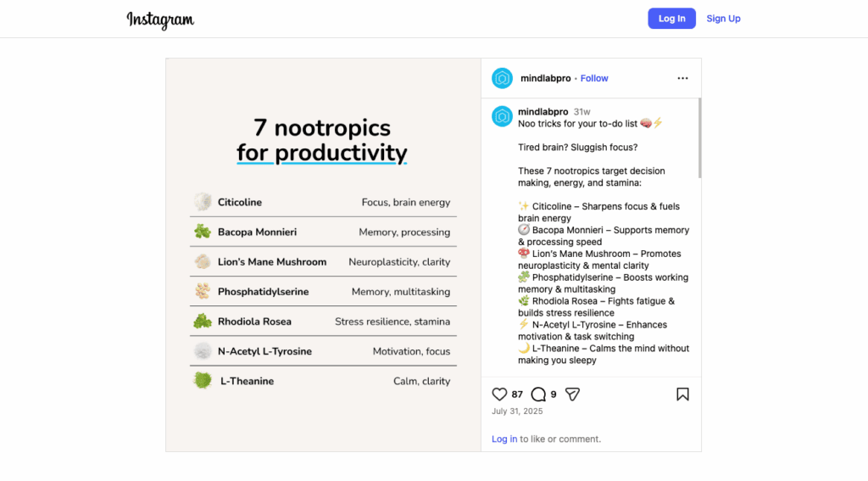Share the post with the paper-plane icon

pos(572,394)
